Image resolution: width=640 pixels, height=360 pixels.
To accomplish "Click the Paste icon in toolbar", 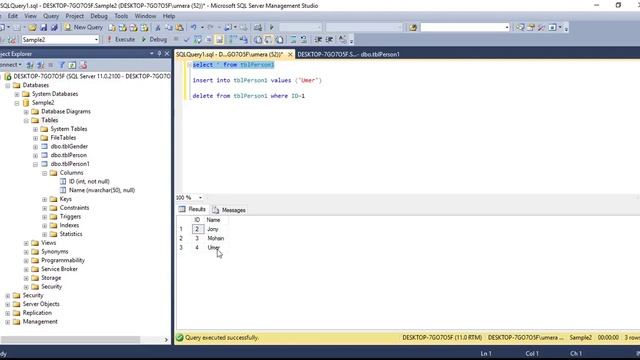I will pos(179,27).
